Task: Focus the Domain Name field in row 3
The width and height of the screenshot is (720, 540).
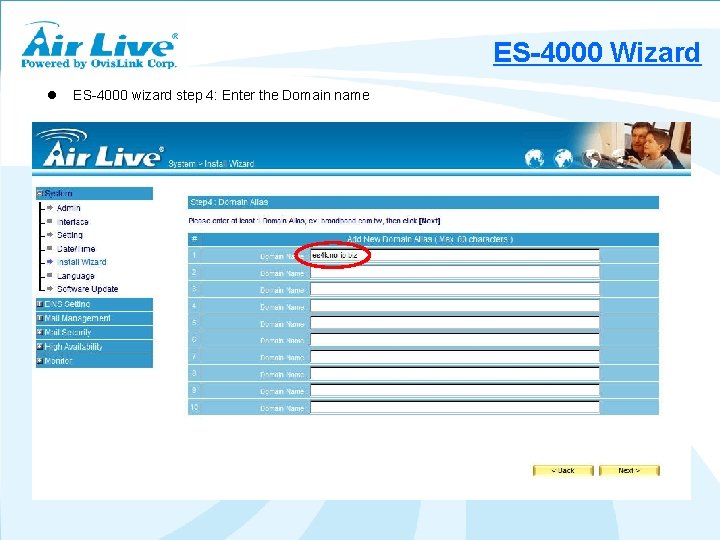Action: tap(455, 289)
